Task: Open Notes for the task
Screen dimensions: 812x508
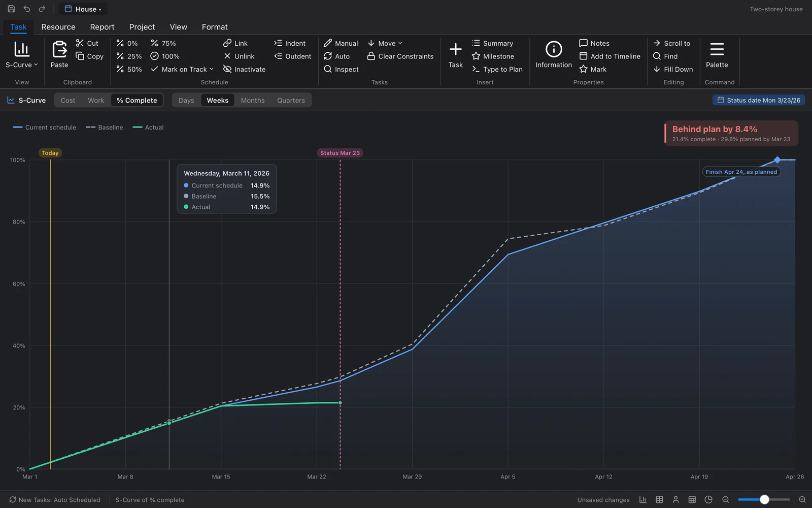Action: (x=594, y=43)
